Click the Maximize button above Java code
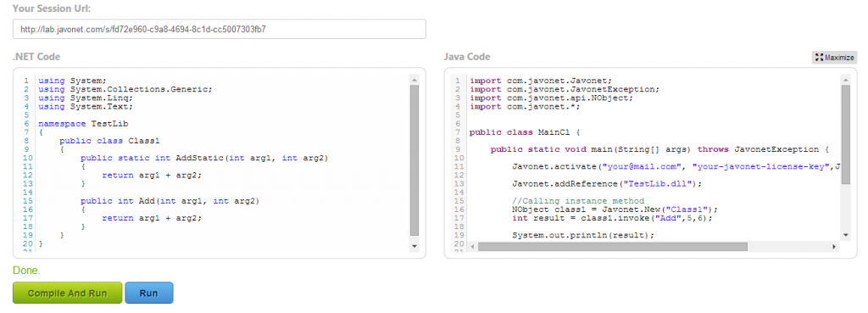The height and width of the screenshot is (313, 868). pos(835,58)
